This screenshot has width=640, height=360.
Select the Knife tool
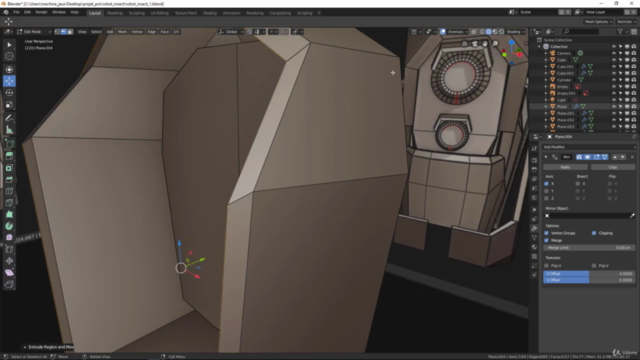[x=9, y=202]
